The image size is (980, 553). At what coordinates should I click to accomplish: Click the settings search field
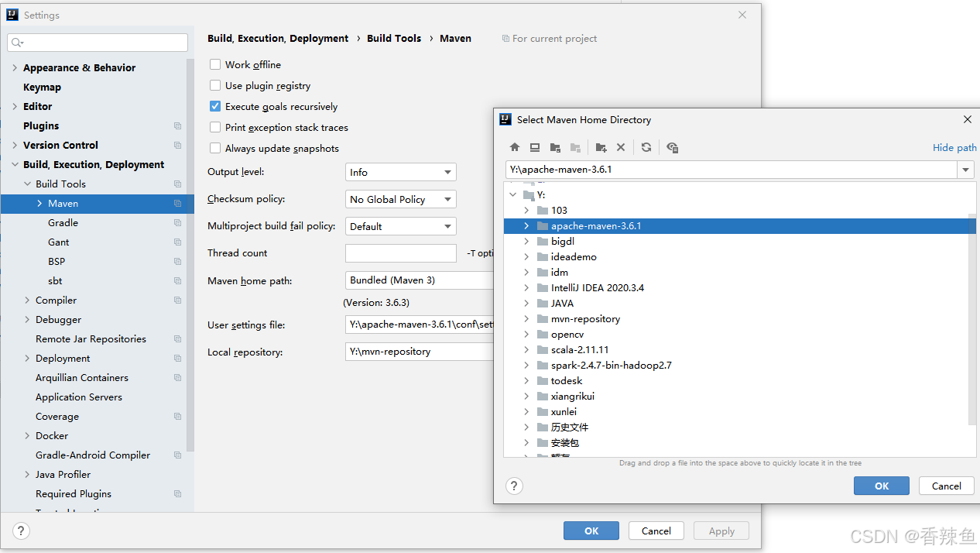pyautogui.click(x=98, y=43)
